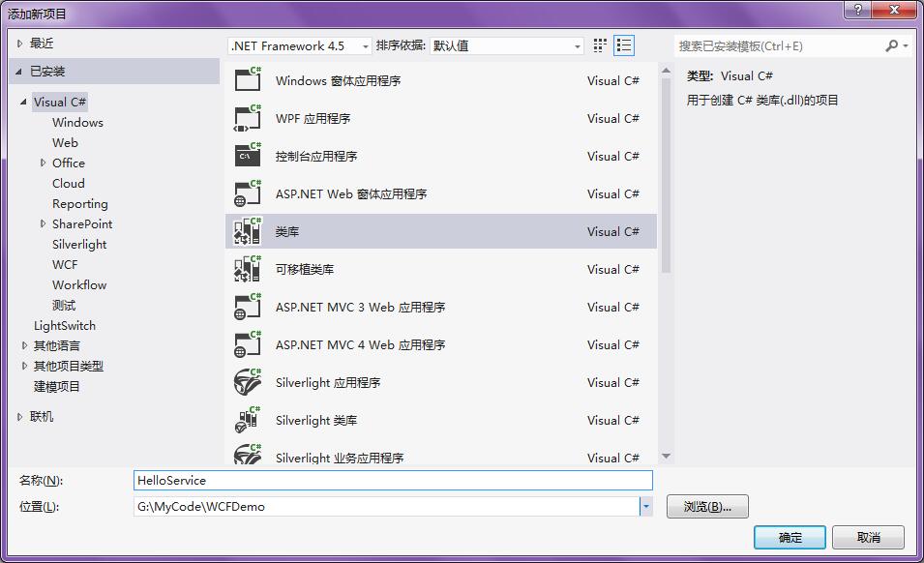This screenshot has width=924, height=563.
Task: Select the WCF category
Action: [65, 264]
